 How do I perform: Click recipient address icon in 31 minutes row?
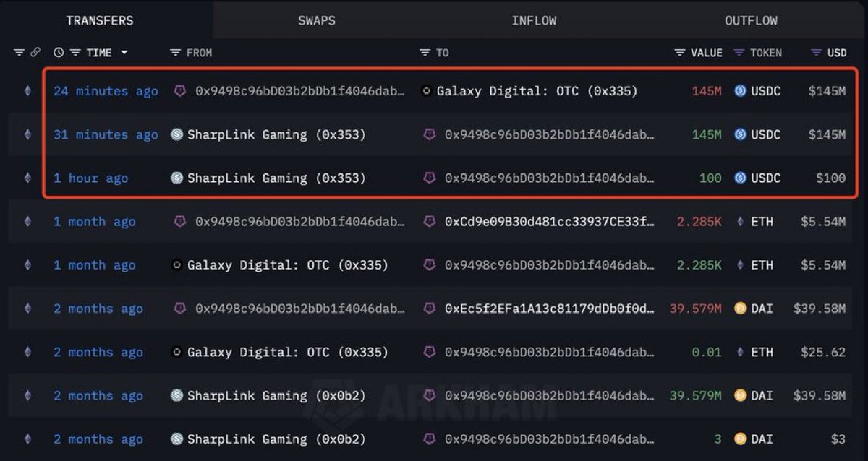[x=429, y=134]
